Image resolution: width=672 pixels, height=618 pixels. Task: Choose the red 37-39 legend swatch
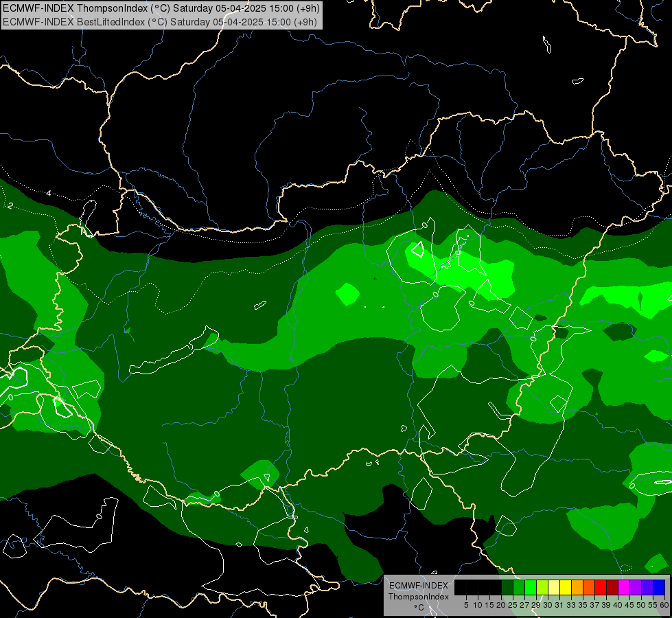coord(601,587)
